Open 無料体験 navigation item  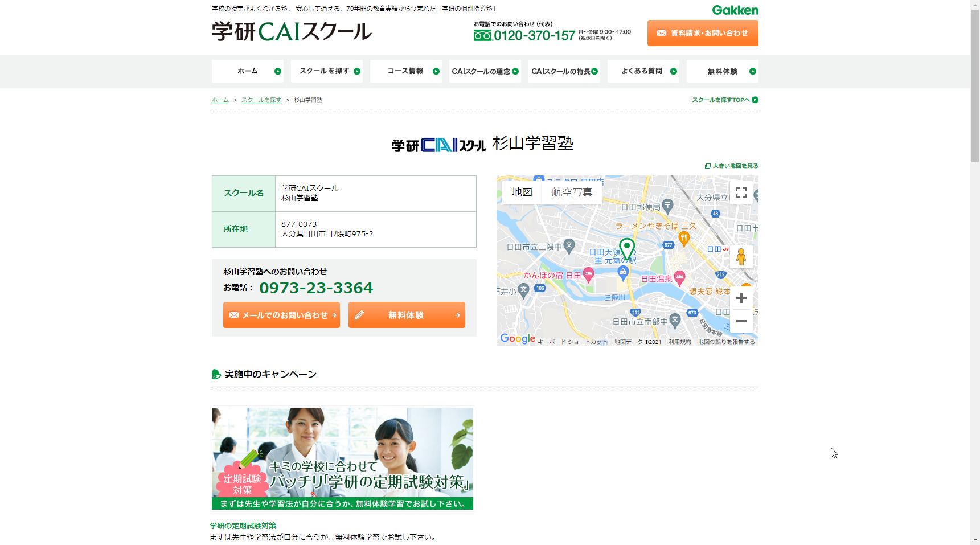tap(723, 71)
